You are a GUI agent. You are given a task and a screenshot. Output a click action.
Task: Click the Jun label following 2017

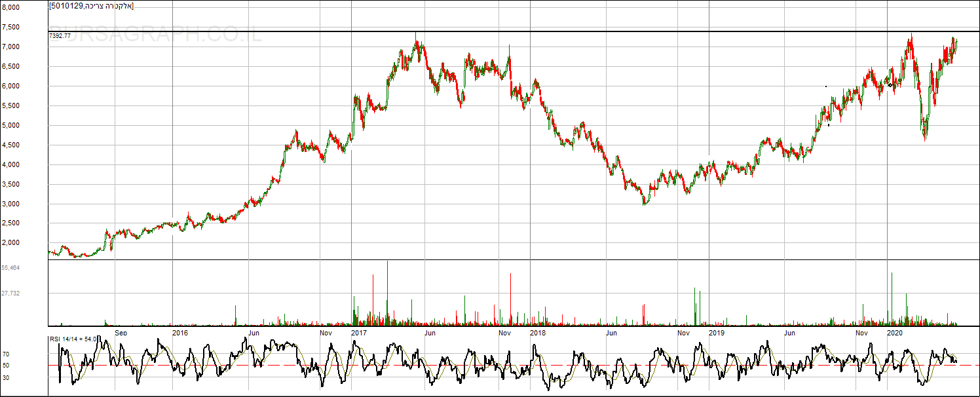(430, 332)
